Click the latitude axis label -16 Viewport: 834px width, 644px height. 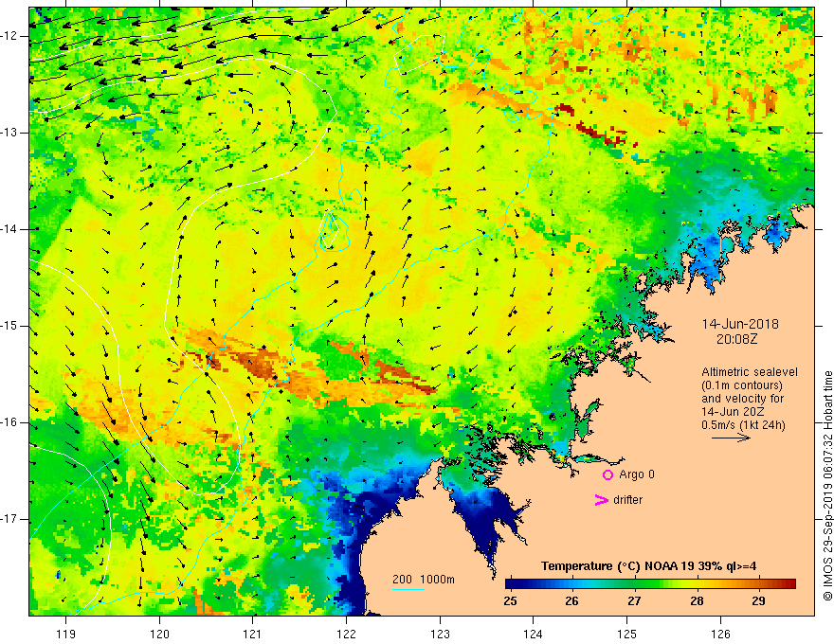tap(9, 422)
